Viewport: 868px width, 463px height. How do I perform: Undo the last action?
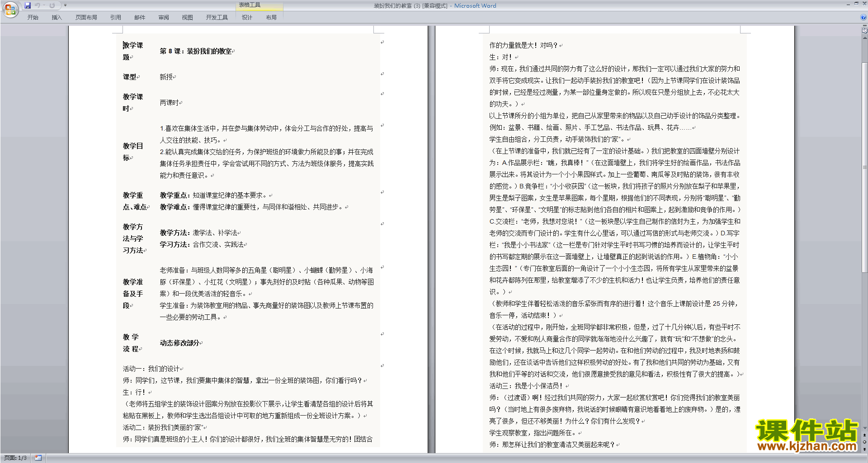[x=38, y=5]
